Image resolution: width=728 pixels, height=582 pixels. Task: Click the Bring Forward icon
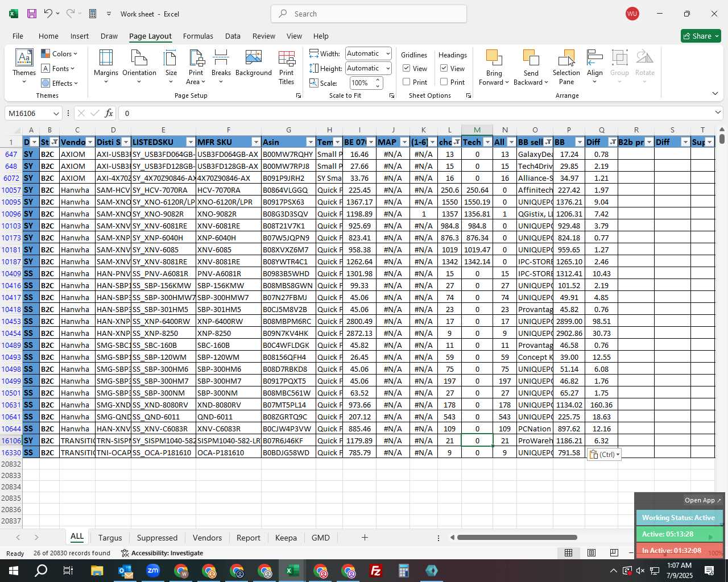pos(494,59)
